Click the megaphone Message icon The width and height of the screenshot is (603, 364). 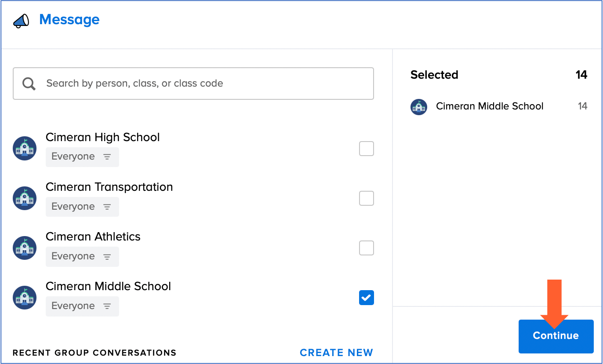click(21, 21)
